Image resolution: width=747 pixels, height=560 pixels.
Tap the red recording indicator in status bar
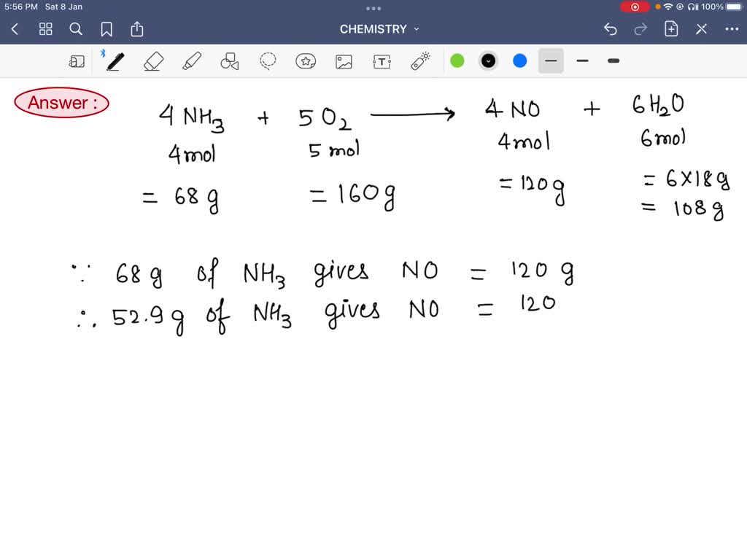click(635, 7)
